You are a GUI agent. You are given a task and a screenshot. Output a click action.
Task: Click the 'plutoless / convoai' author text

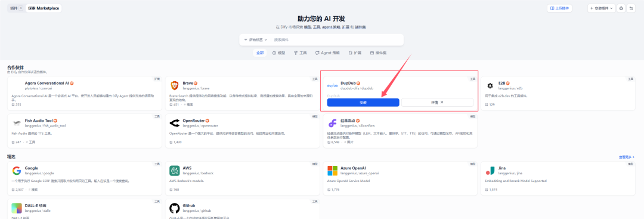[x=39, y=88]
